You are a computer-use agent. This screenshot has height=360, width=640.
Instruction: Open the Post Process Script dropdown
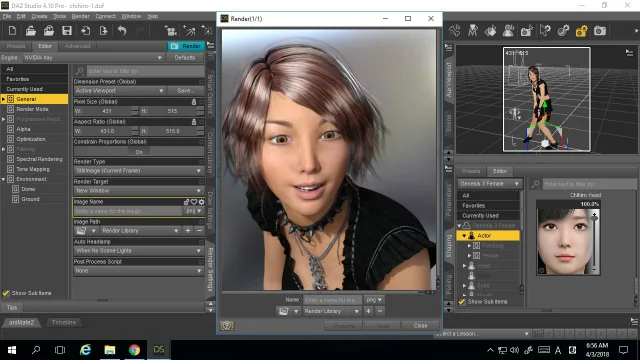tap(138, 271)
